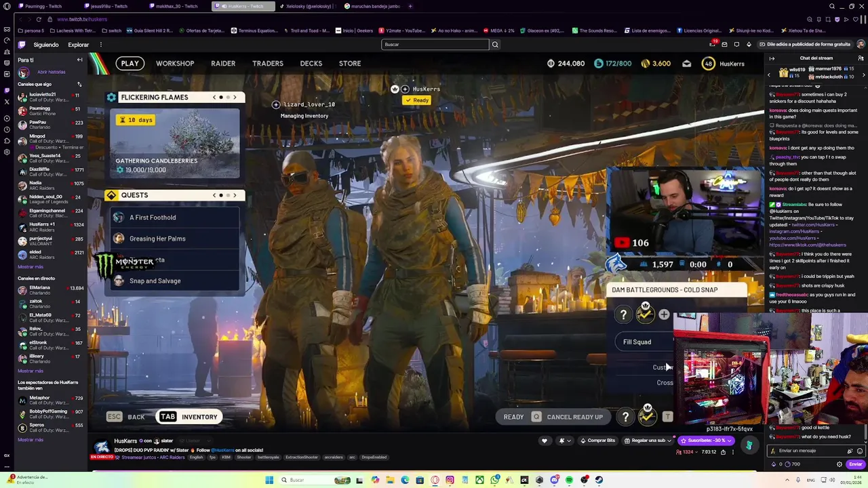868x488 pixels.
Task: Reload the page in the browser
Action: pyautogui.click(x=39, y=19)
